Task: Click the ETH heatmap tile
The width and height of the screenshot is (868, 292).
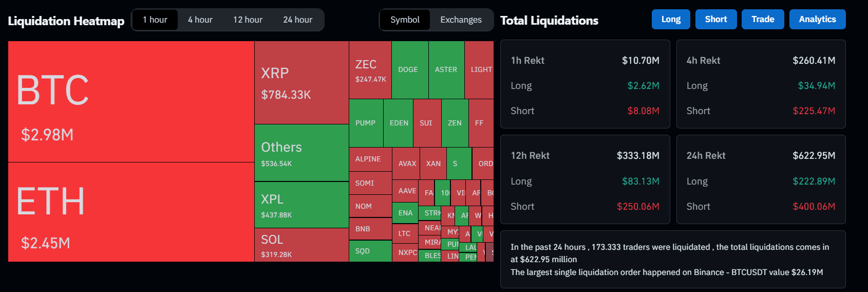Action: (x=131, y=212)
